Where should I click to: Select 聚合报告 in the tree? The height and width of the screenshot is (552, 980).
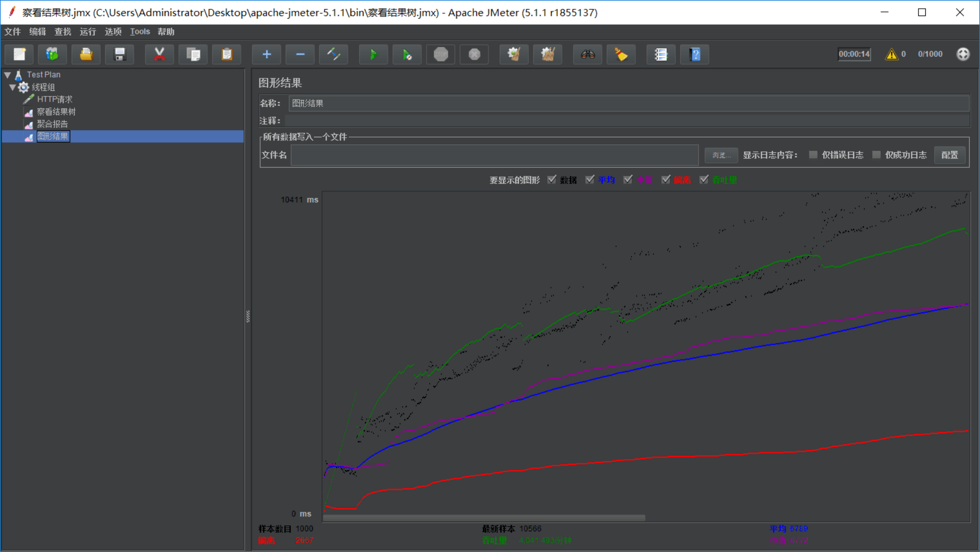point(52,124)
